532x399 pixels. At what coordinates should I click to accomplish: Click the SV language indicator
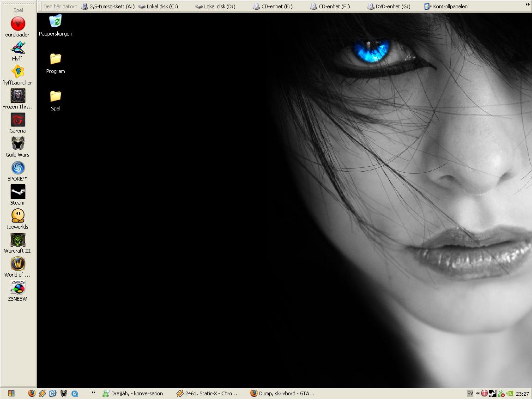coord(470,393)
